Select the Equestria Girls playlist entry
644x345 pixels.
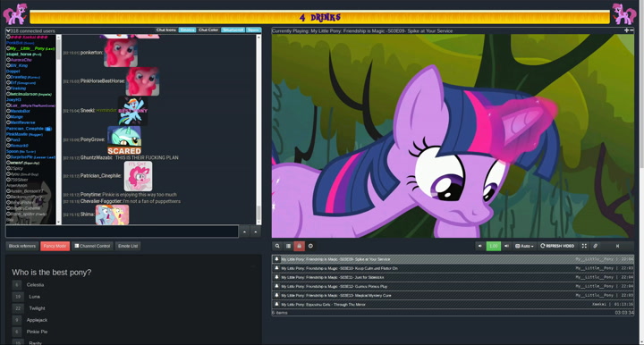[x=453, y=305]
